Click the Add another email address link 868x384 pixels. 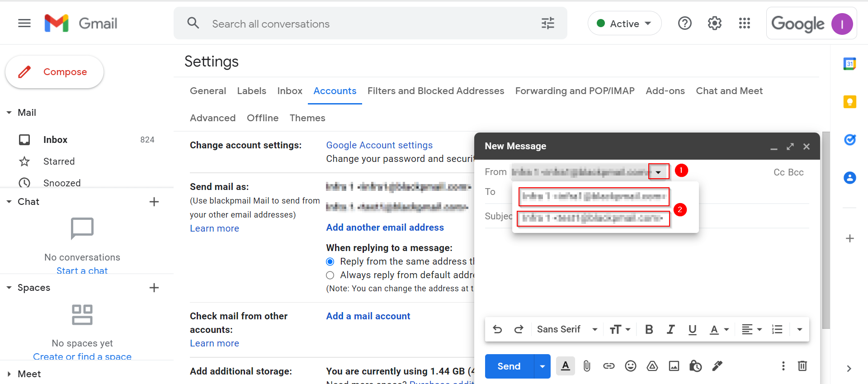[385, 228]
